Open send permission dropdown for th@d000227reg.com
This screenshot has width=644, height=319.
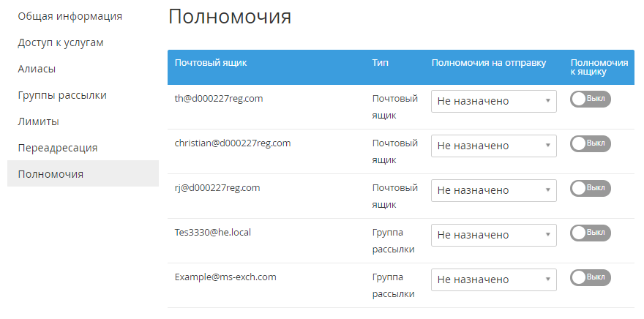pyautogui.click(x=494, y=101)
